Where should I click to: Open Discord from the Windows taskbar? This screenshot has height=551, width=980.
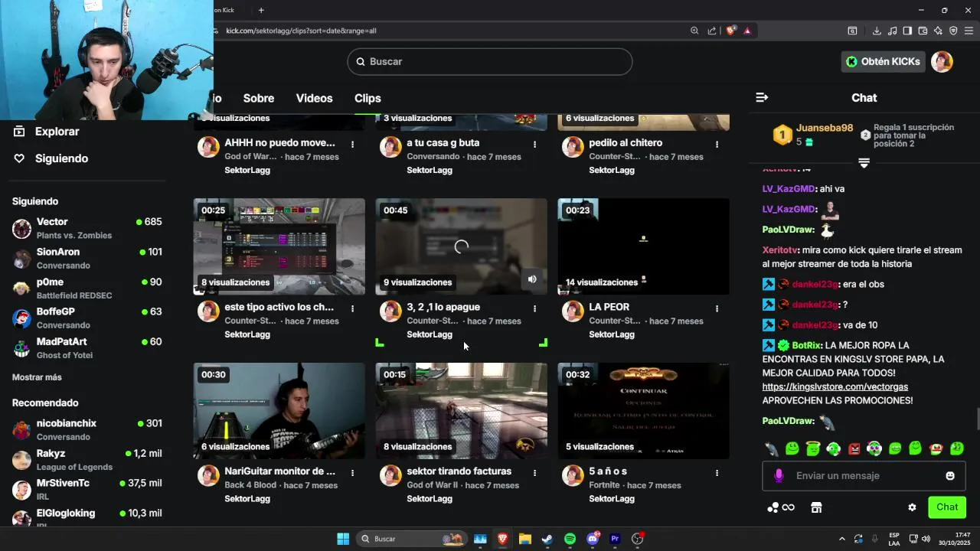[x=593, y=539]
